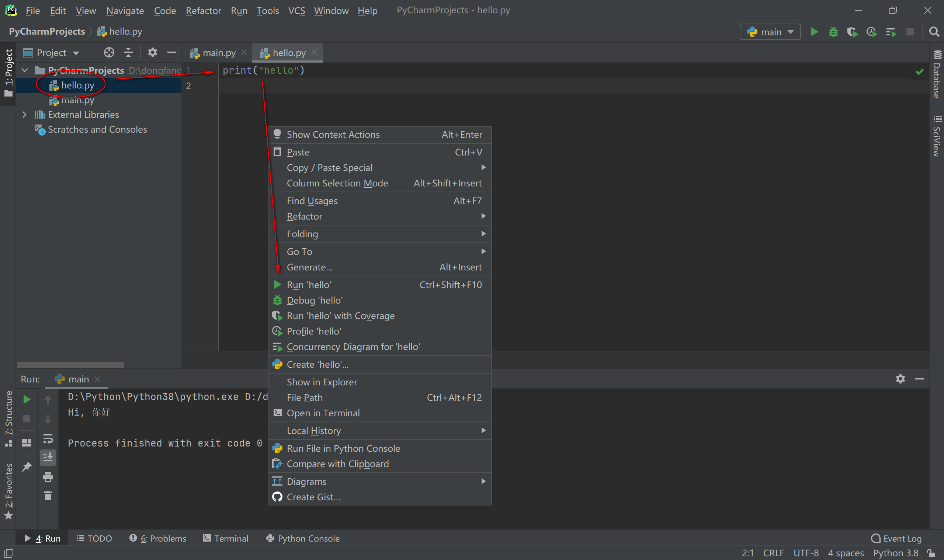
Task: Choose Debug 'hello' from the context menu
Action: point(380,300)
